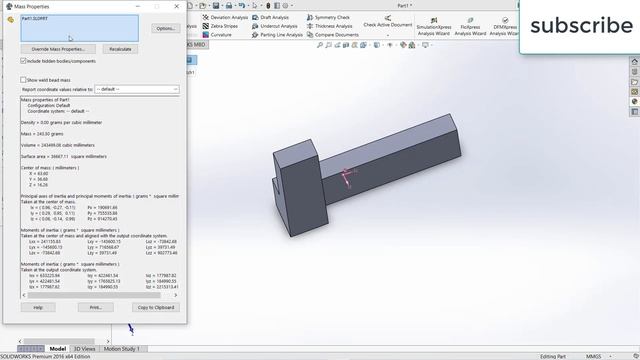Screen dimensions: 640x360
Task: Click Editing Part status bar text
Action: click(x=553, y=356)
